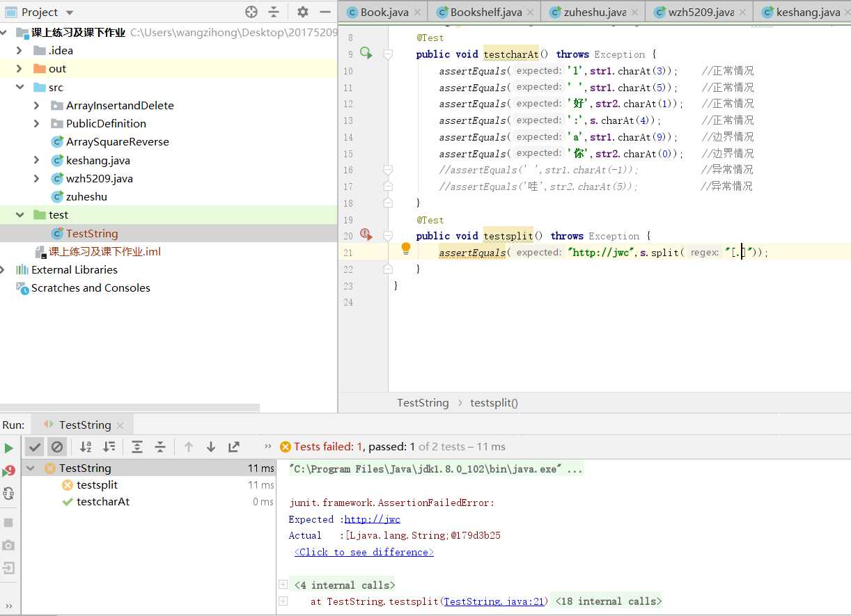Click the run gutter icon beside testsplit
Viewport: 851px width, 616px height.
click(366, 235)
